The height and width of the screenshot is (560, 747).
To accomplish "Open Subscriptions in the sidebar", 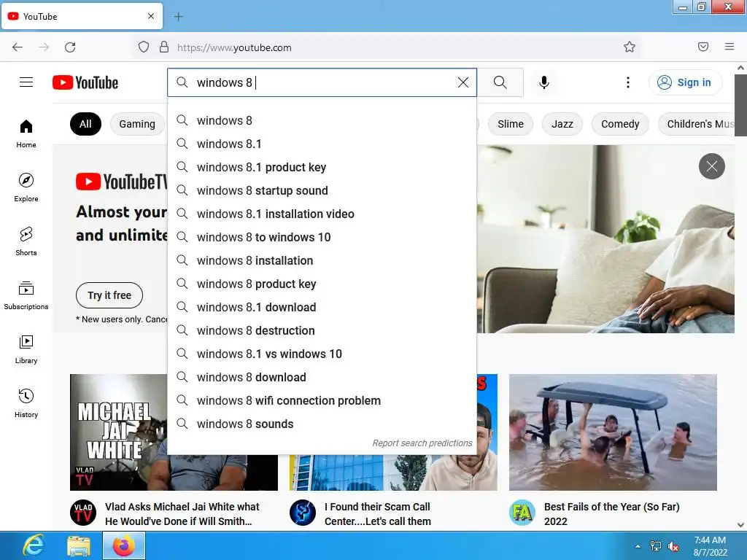I will point(26,295).
